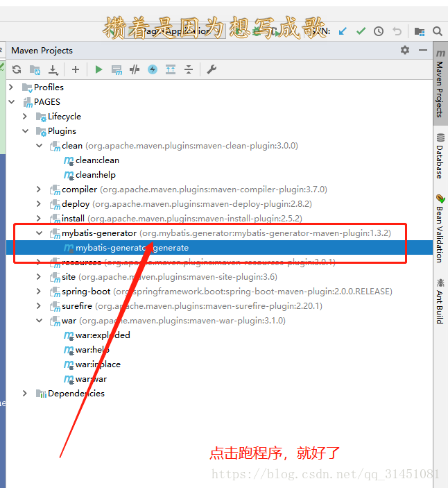Screen dimensions: 448x488
Task: Open the Maven Projects panel gear options
Action: 405,50
